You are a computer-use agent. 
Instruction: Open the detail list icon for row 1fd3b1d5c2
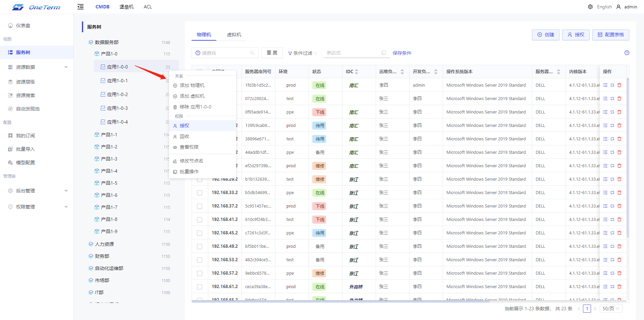pos(605,85)
